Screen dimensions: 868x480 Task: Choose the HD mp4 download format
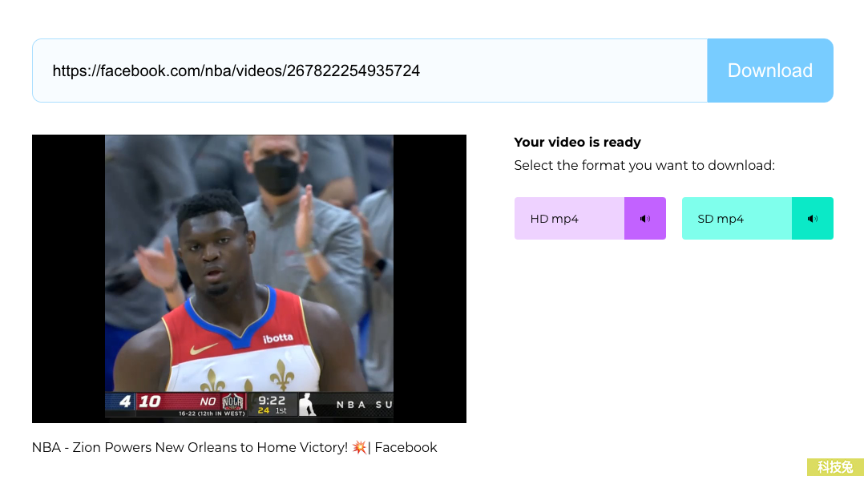pyautogui.click(x=569, y=219)
